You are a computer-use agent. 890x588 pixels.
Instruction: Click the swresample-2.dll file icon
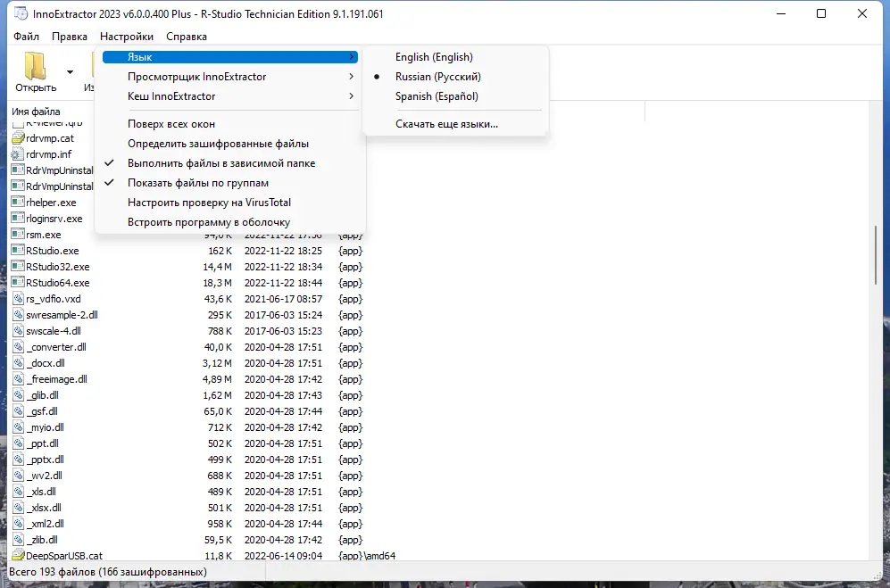(18, 314)
